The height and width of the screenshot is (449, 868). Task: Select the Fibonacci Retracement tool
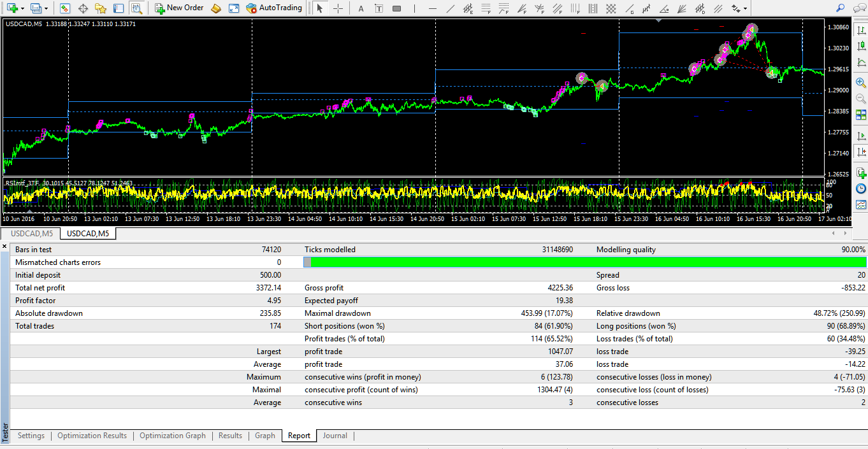tap(486, 8)
